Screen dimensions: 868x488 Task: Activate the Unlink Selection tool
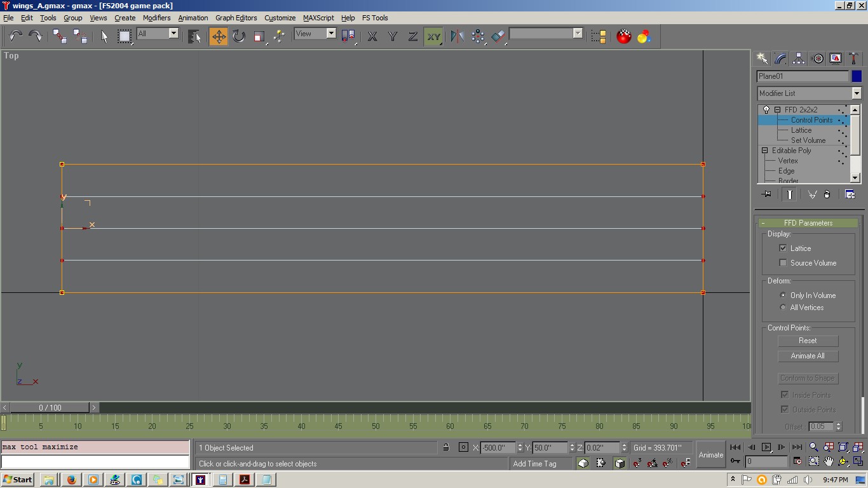click(80, 36)
